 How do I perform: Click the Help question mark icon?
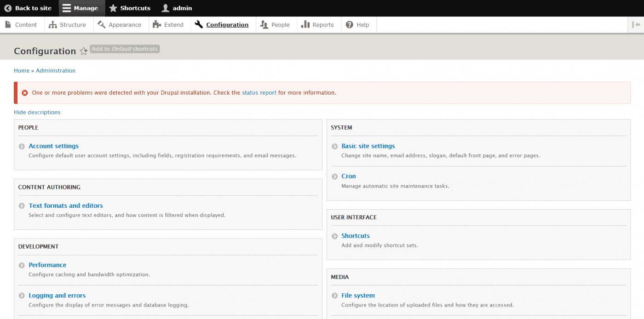point(350,25)
